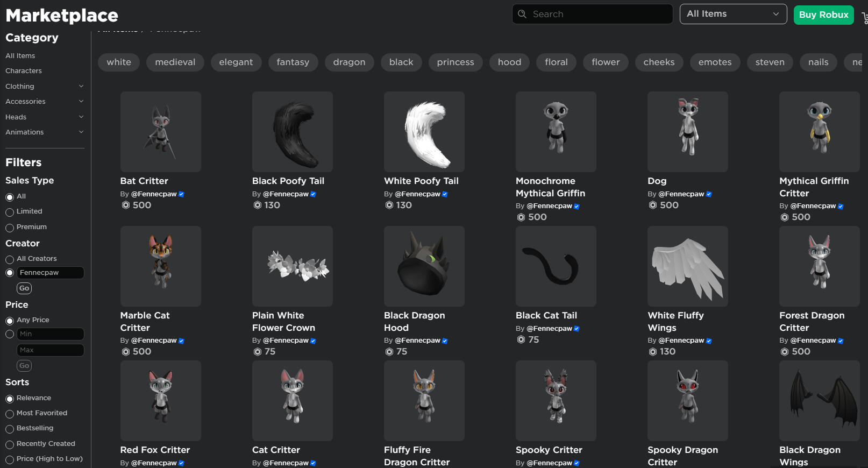Viewport: 868px width, 468px height.
Task: Click the Buy Robux button
Action: tap(823, 15)
